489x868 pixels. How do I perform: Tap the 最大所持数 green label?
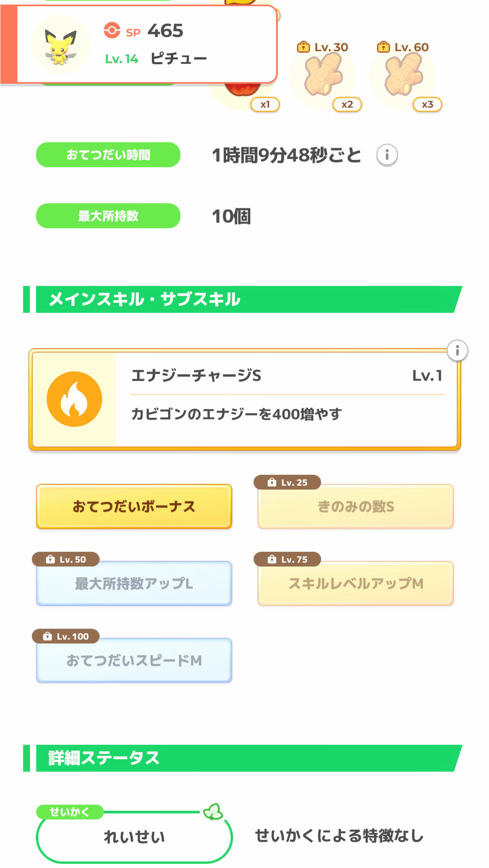[x=108, y=216]
